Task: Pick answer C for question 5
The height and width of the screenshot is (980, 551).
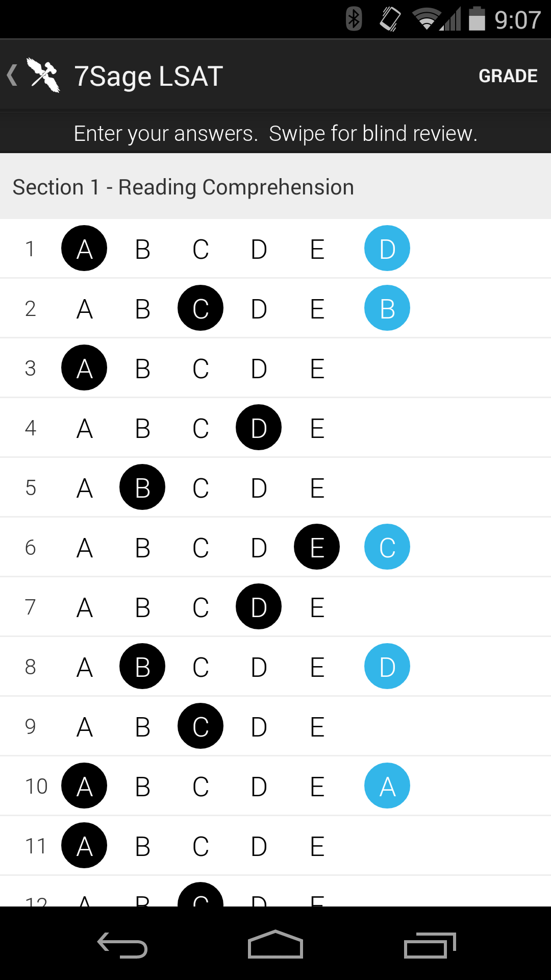Action: [x=201, y=488]
